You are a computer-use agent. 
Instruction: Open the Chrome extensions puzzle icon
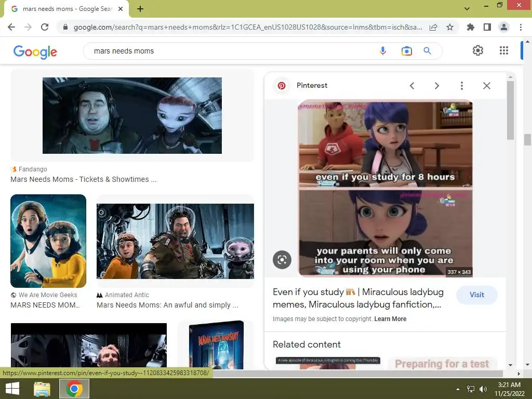[x=470, y=27]
